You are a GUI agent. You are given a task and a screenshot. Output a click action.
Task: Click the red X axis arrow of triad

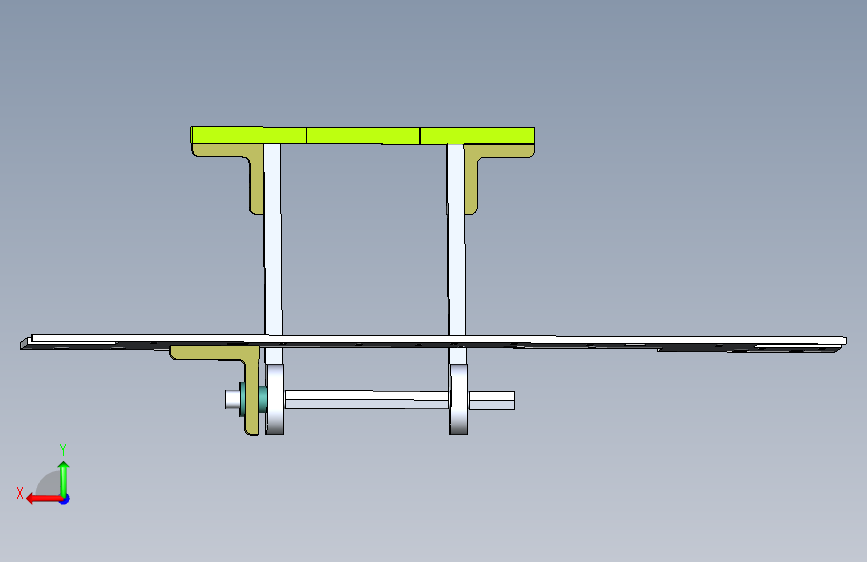click(43, 499)
